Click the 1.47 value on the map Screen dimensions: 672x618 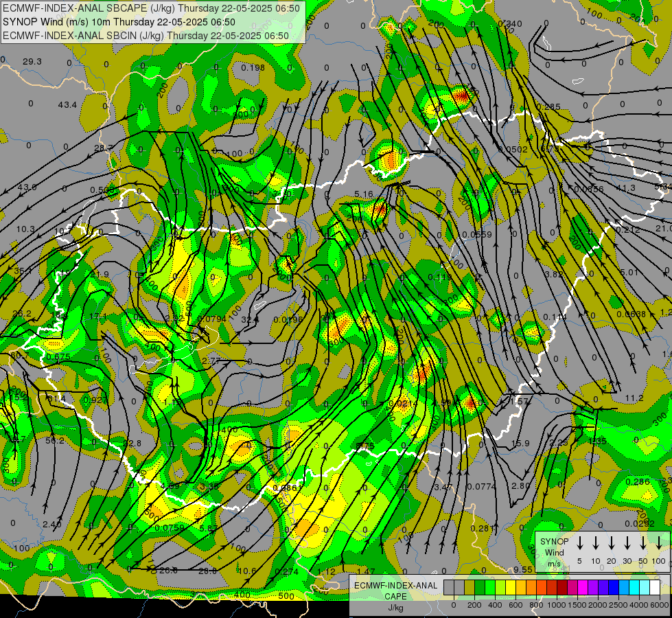pyautogui.click(x=366, y=571)
